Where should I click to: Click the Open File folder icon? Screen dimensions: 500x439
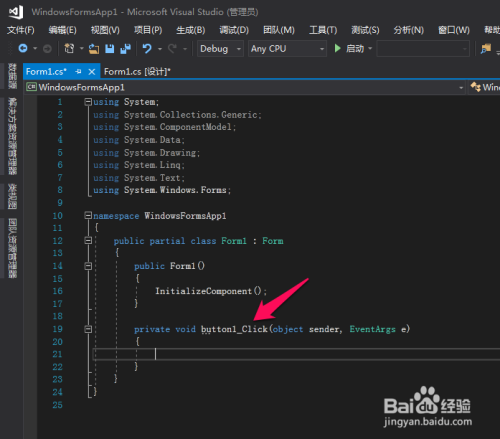coord(94,49)
